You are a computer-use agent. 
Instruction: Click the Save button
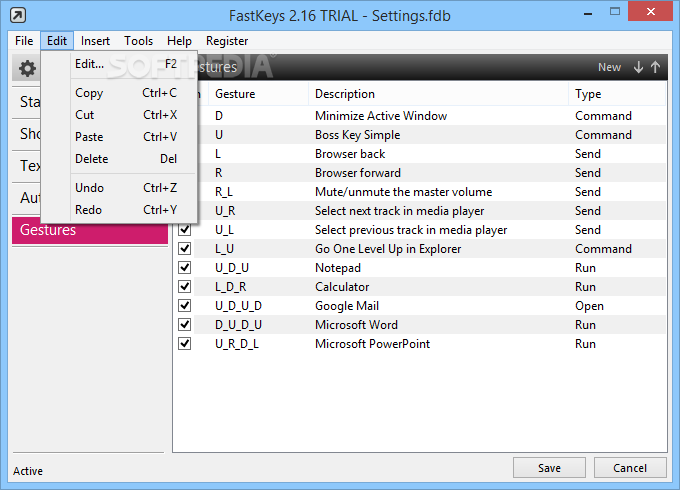pos(549,468)
